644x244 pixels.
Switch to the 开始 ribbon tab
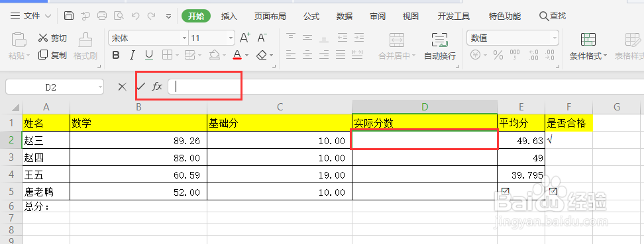pos(196,17)
